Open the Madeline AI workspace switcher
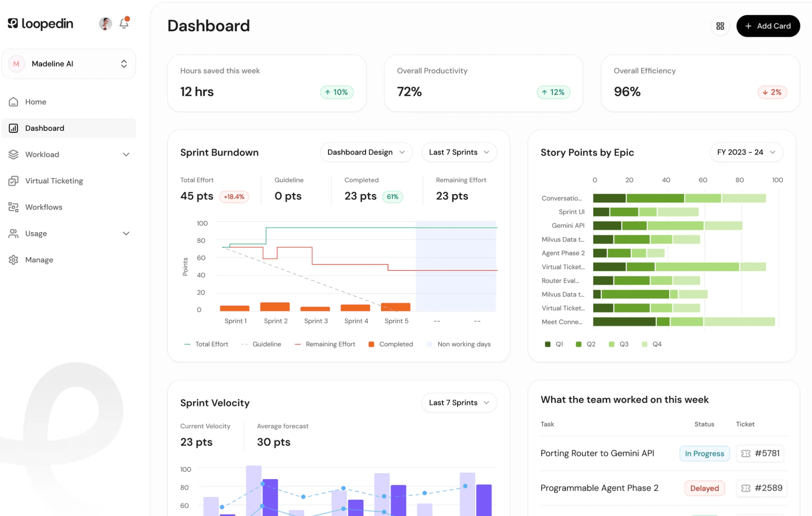Viewport: 812px width, 516px height. pyautogui.click(x=69, y=64)
